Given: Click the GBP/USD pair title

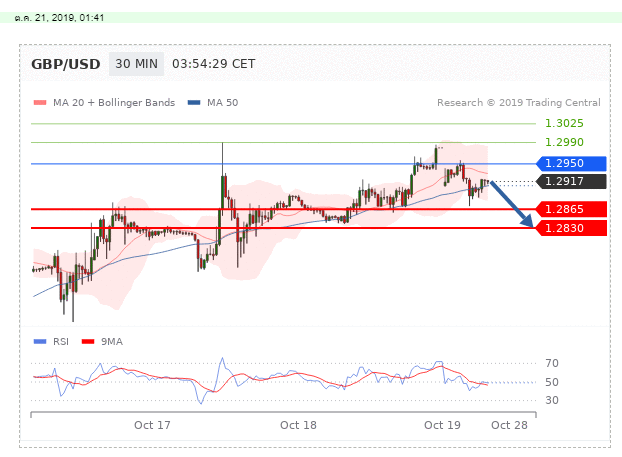Looking at the screenshot, I should pyautogui.click(x=66, y=64).
